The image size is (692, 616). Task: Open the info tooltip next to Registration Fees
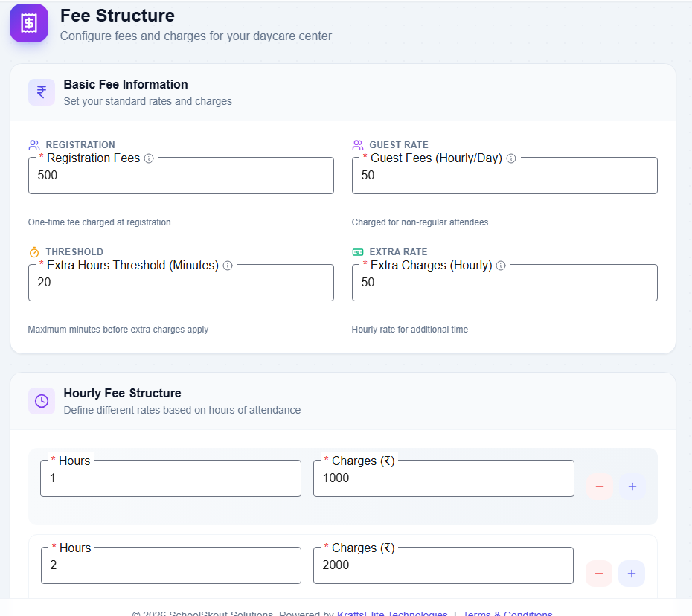point(149,158)
